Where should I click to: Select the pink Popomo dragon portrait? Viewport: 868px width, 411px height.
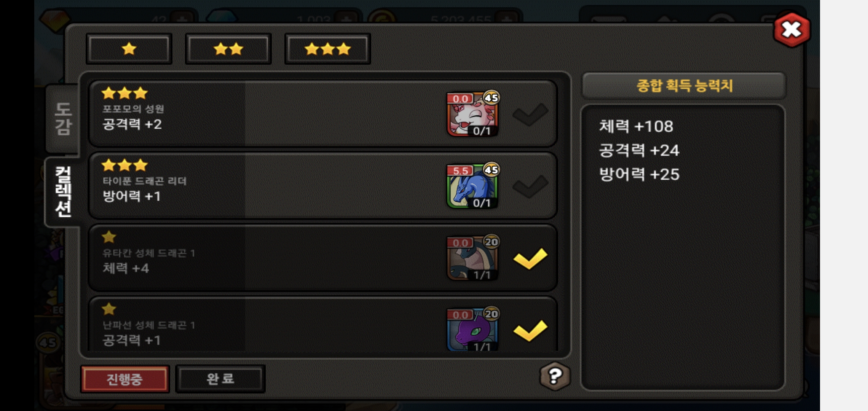[472, 114]
